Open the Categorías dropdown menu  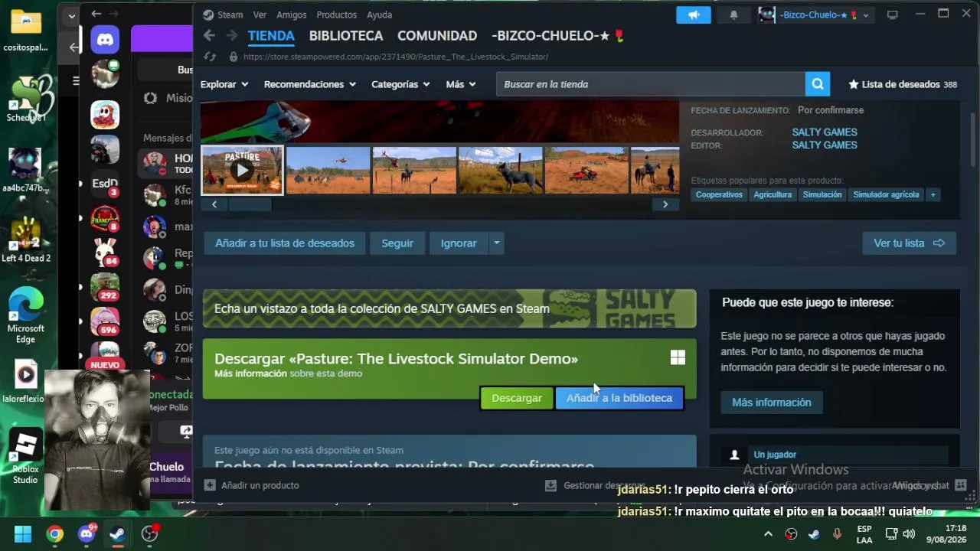coord(400,84)
